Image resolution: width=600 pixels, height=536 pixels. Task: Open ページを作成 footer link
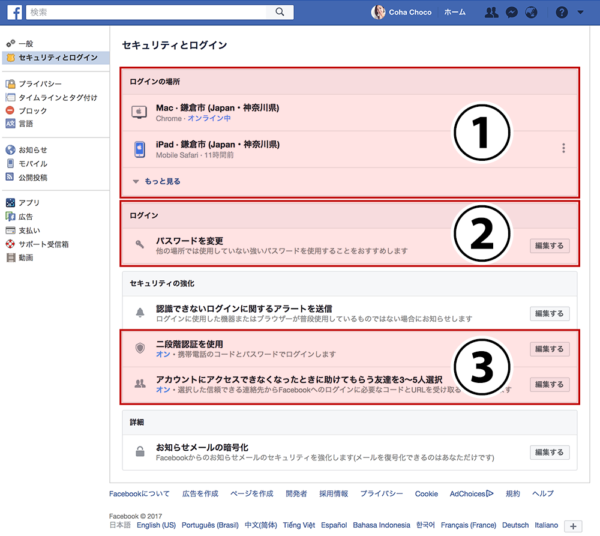[252, 494]
